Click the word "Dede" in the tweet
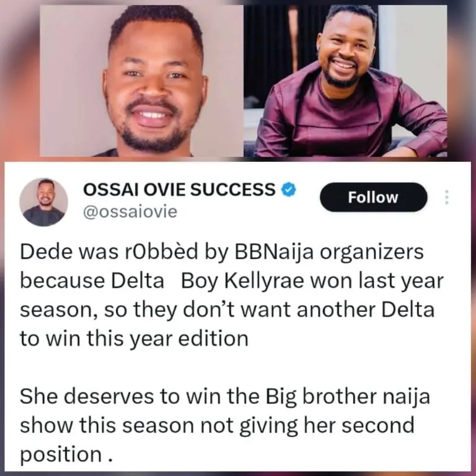Screen dimensions: 476x476 click(x=45, y=255)
